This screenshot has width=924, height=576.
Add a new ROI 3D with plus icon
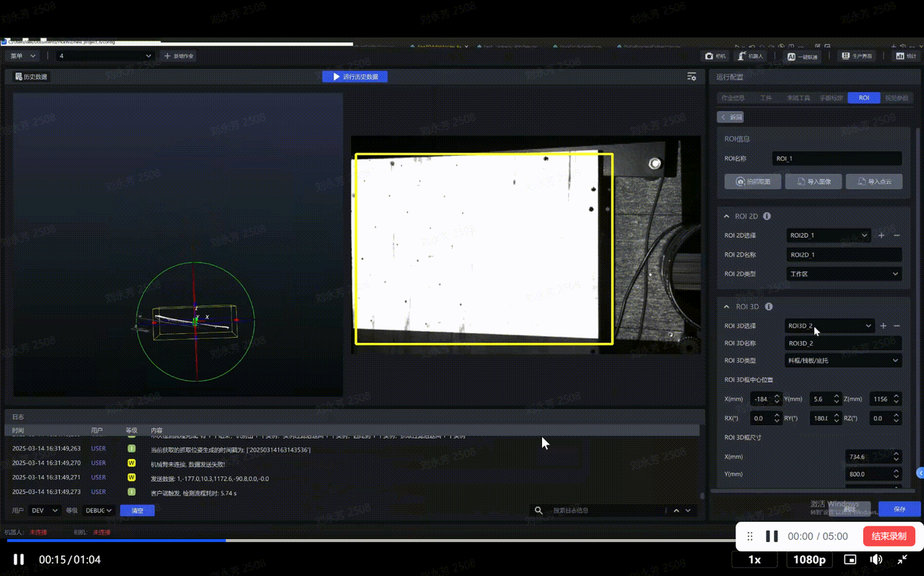coord(883,326)
